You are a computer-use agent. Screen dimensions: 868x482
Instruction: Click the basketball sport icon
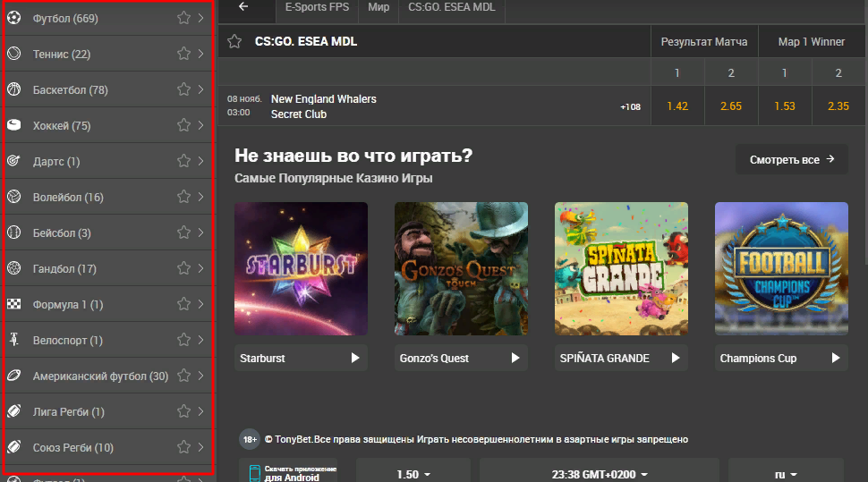pos(13,89)
